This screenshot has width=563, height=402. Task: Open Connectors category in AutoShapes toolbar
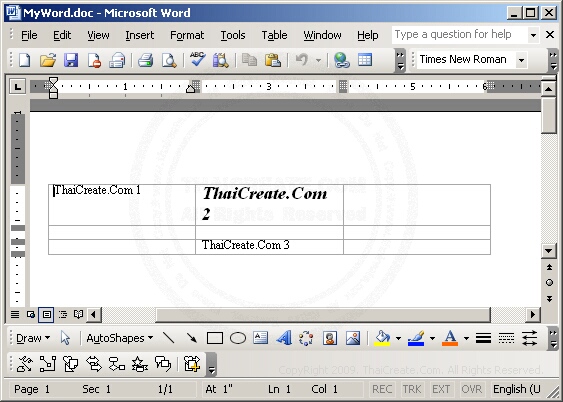[x=48, y=364]
